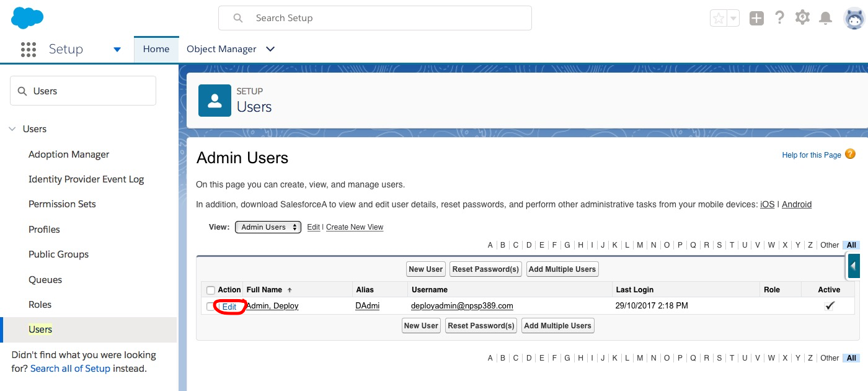This screenshot has width=868, height=391.
Task: Filter by letter D in bottom alphabet bar
Action: 529,358
